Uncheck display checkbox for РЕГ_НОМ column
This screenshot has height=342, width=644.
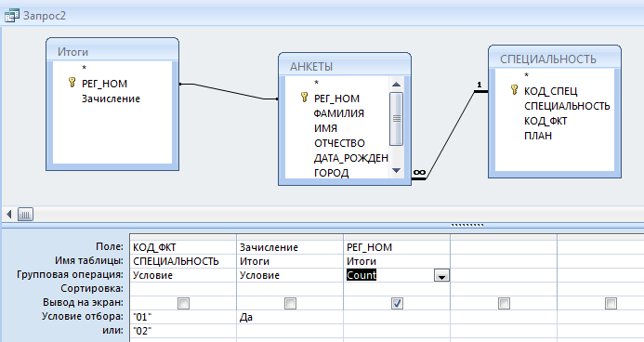click(397, 303)
